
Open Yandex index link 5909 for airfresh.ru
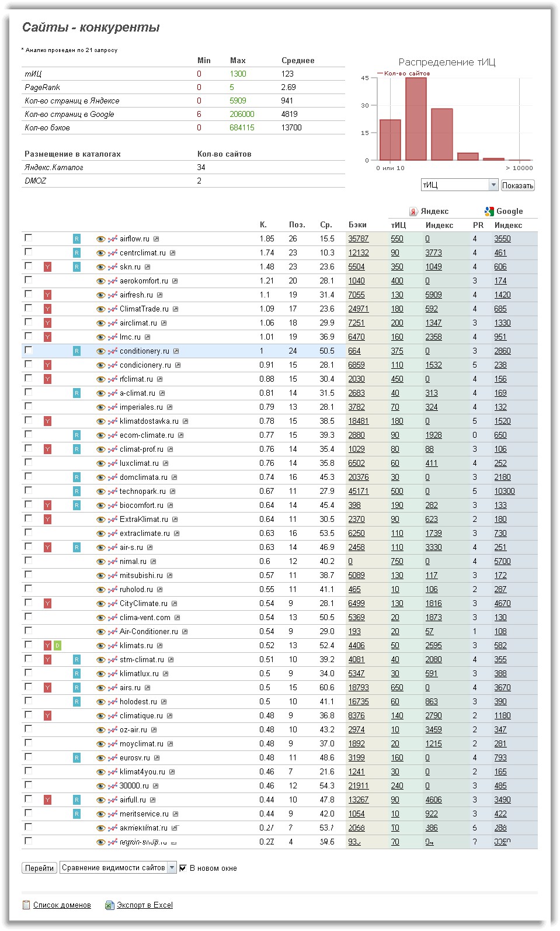tap(433, 295)
